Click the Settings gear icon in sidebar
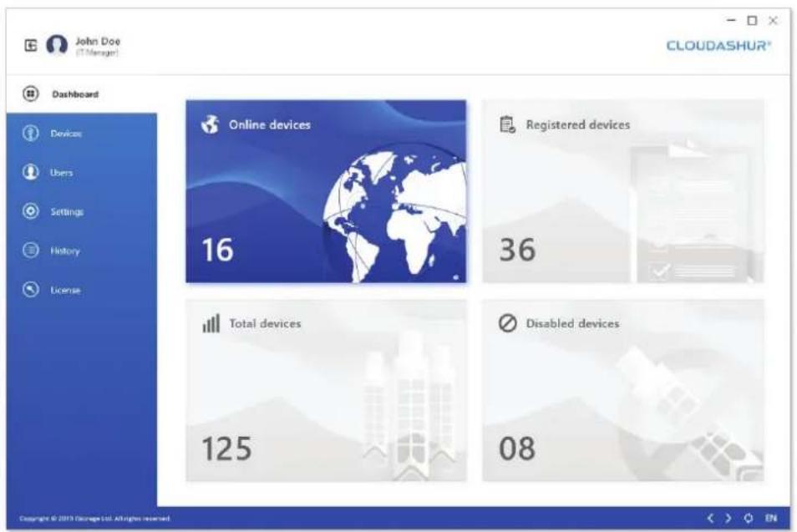This screenshot has width=797, height=532. point(31,211)
